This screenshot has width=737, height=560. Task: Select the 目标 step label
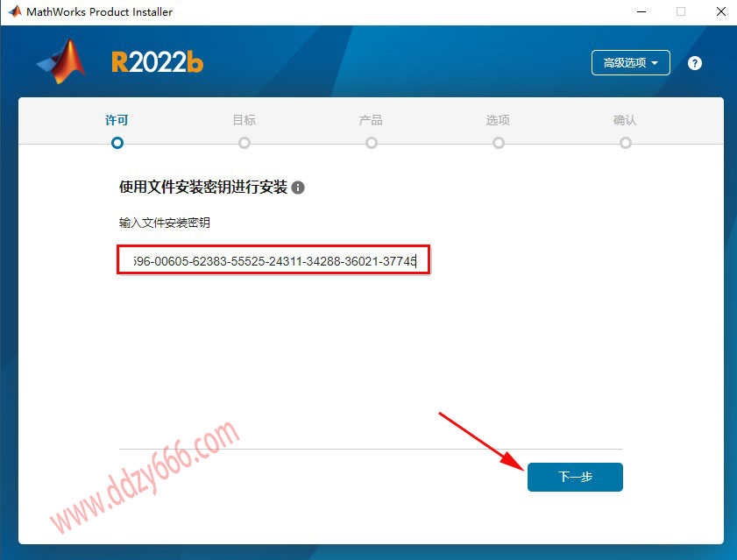tap(244, 120)
